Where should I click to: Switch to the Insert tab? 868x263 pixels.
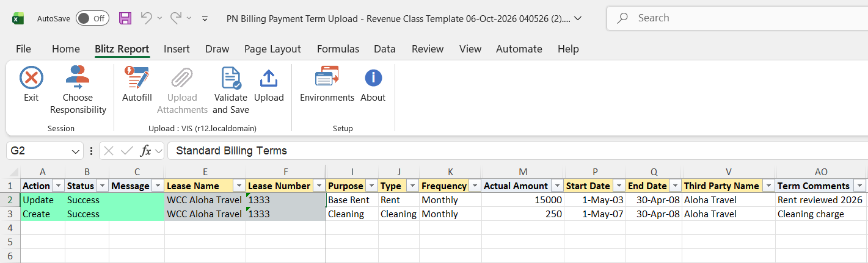pos(177,49)
